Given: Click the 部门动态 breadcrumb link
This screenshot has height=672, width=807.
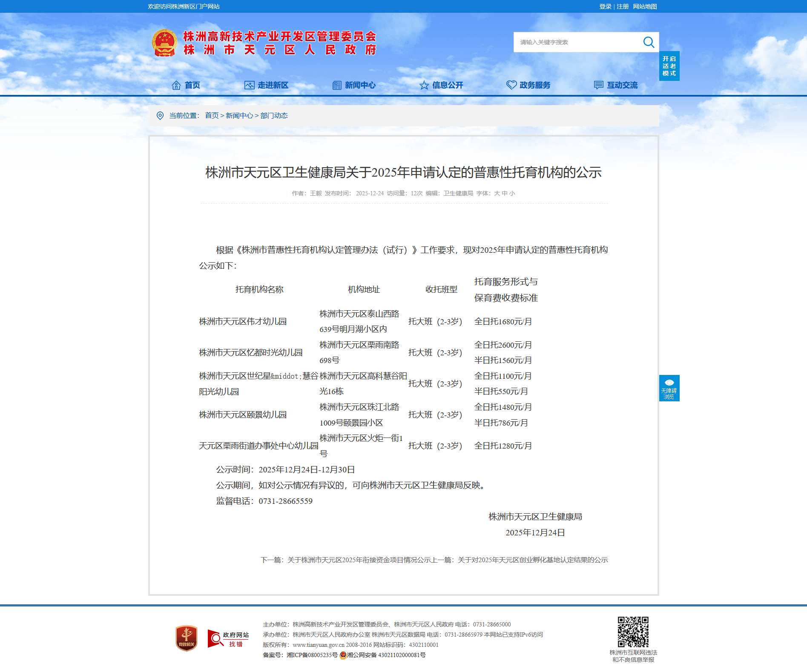Looking at the screenshot, I should coord(274,116).
